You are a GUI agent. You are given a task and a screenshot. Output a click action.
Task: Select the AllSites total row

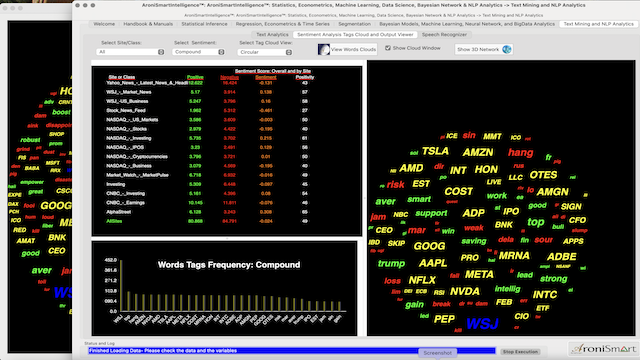click(207, 221)
